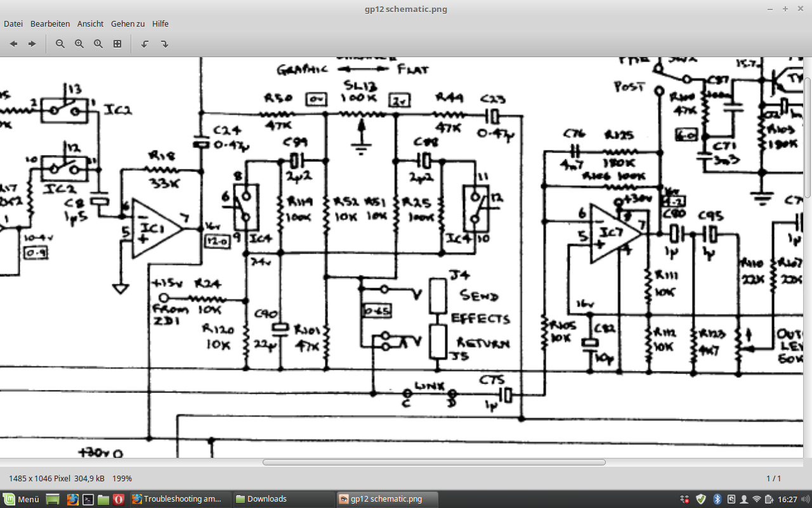This screenshot has width=812, height=508.
Task: Click the SEND label near J4
Action: [x=479, y=296]
